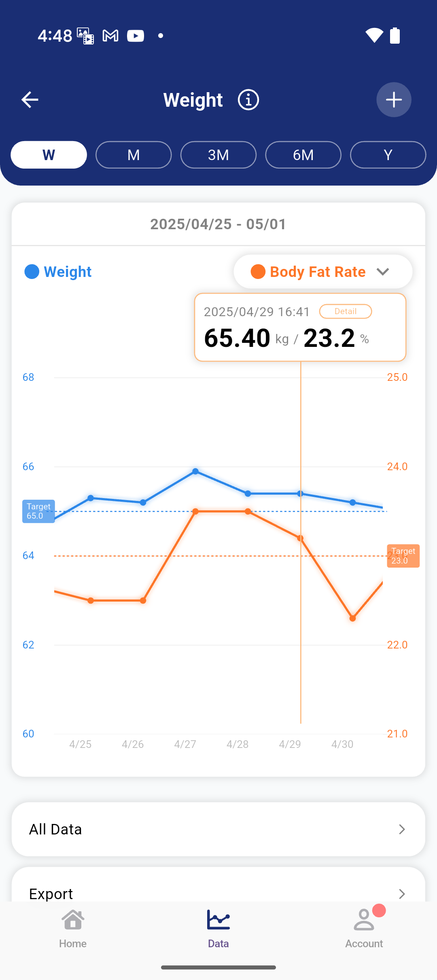Open the Account profile icon
Viewport: 437px width, 980px height.
pos(364,921)
